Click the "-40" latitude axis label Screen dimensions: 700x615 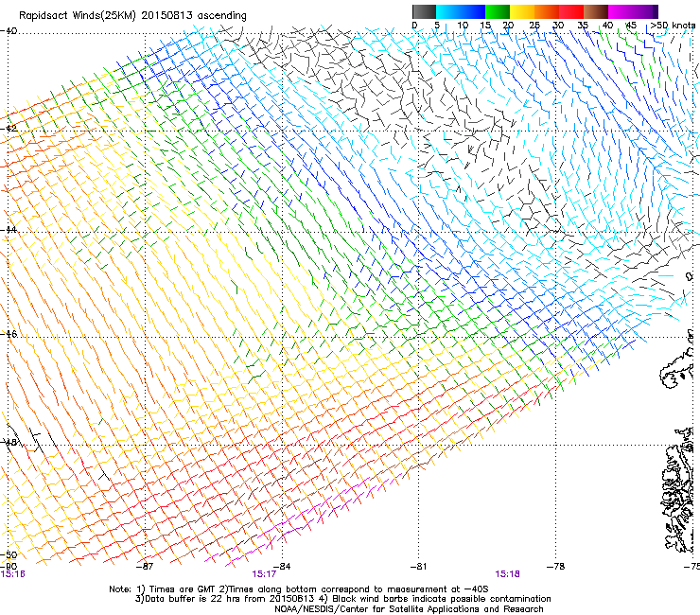click(9, 31)
